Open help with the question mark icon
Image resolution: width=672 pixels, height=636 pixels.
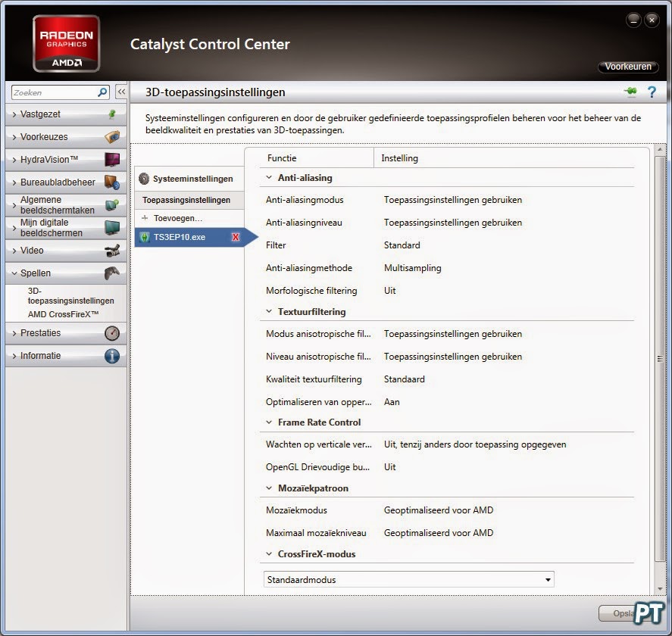652,92
